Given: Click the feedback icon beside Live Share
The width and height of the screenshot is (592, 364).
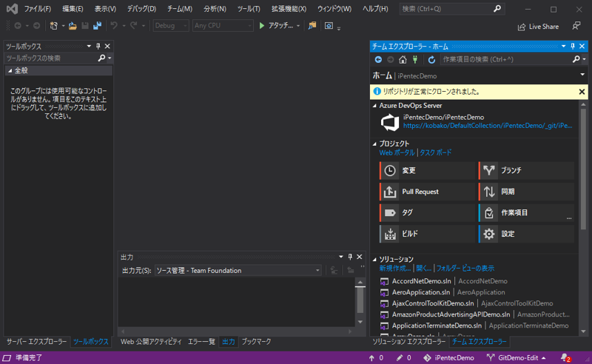Looking at the screenshot, I should [576, 26].
